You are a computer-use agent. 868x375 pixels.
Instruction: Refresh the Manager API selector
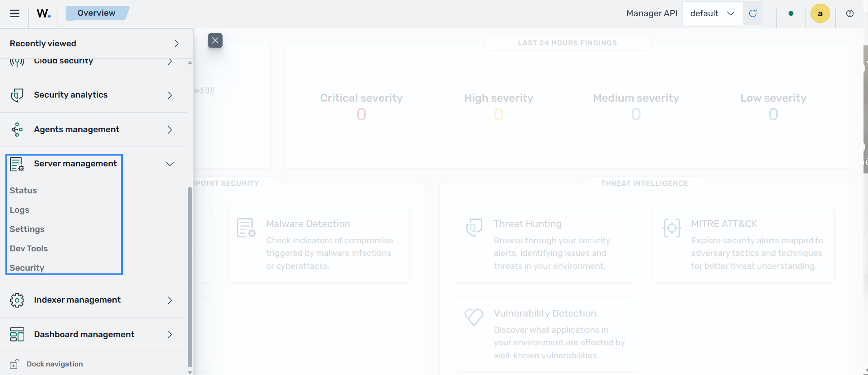click(753, 13)
